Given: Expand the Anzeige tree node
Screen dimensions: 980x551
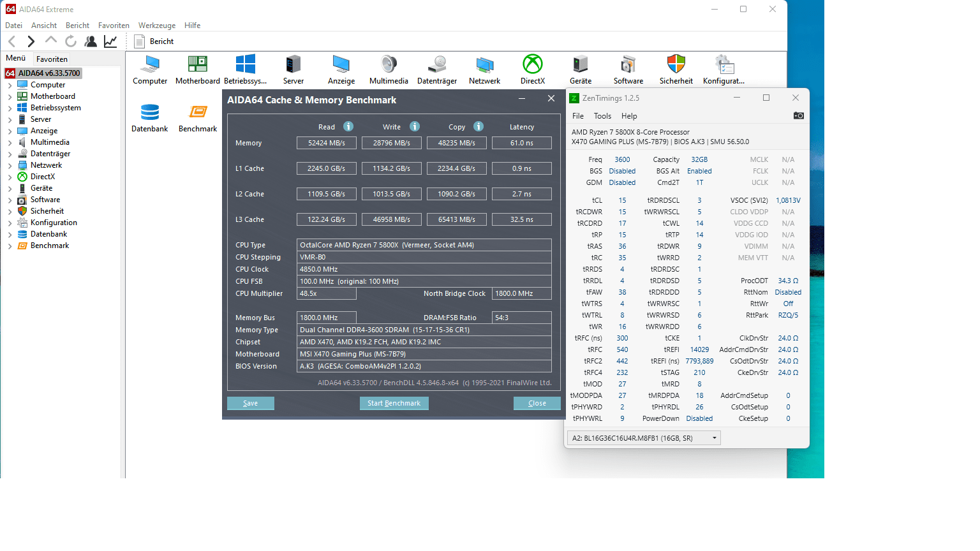Looking at the screenshot, I should tap(10, 131).
